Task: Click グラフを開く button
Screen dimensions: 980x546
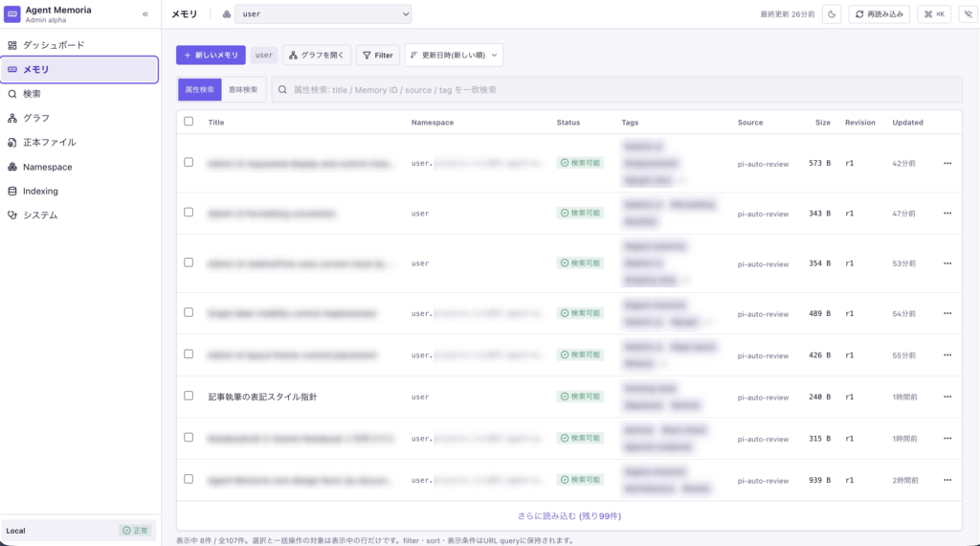Action: (x=317, y=55)
